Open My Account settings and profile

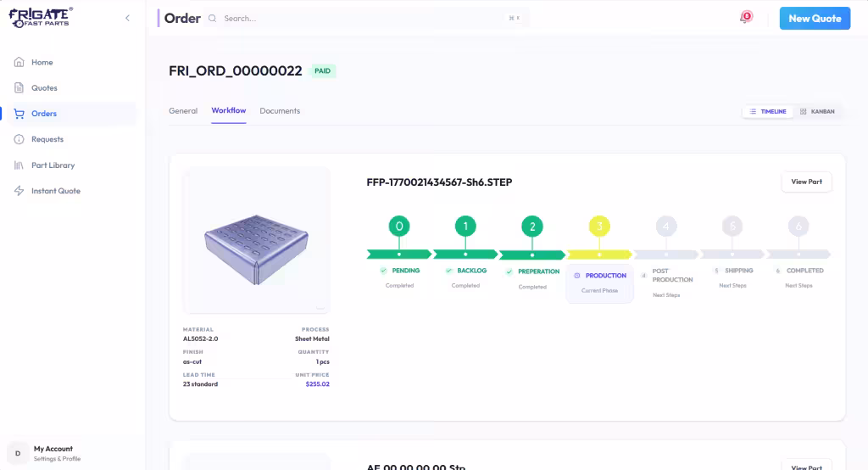point(57,453)
